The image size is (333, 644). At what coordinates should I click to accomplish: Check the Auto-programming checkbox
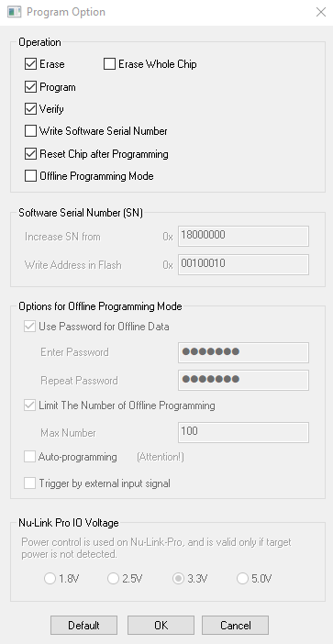pyautogui.click(x=29, y=457)
